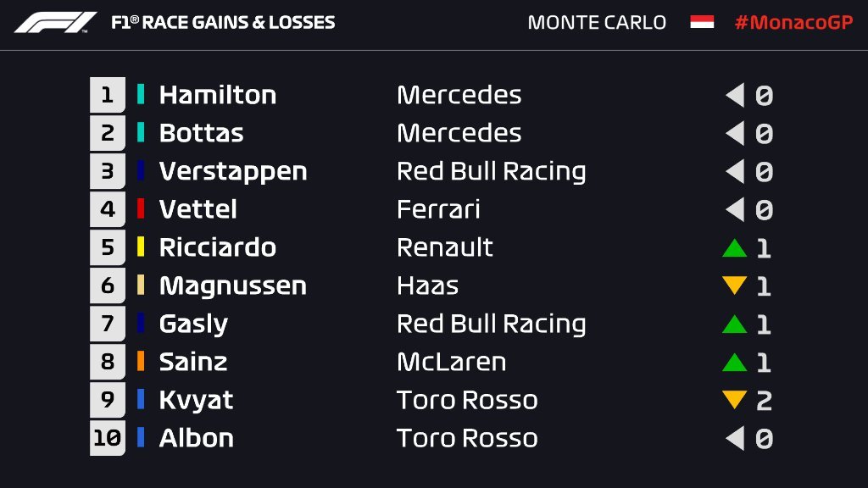Click Gasly's green up arrow
868x488 pixels.
tap(735, 324)
